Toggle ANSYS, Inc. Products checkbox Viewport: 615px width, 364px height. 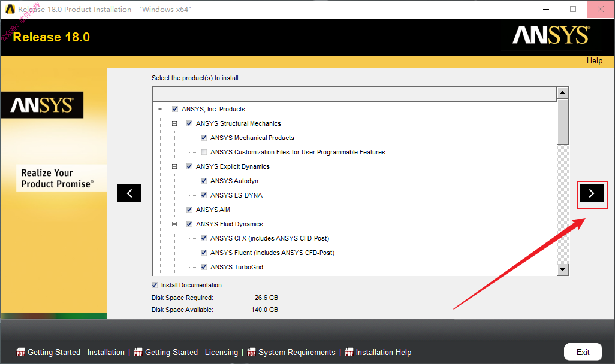tap(175, 109)
